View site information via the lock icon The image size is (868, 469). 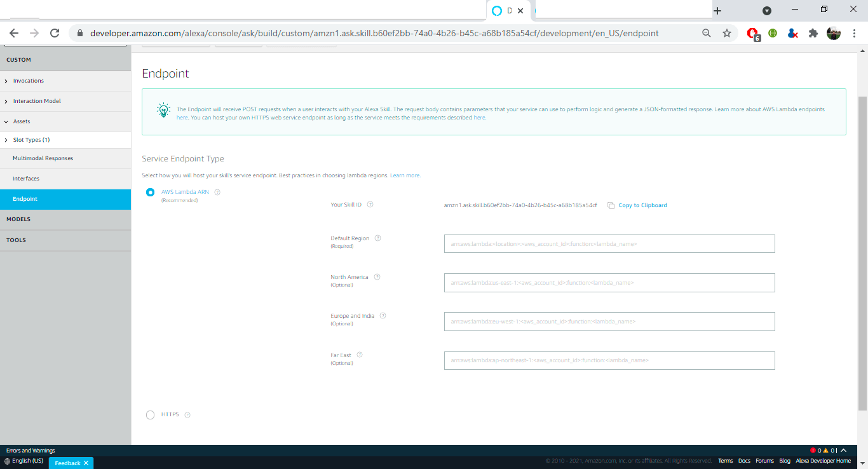coord(79,33)
